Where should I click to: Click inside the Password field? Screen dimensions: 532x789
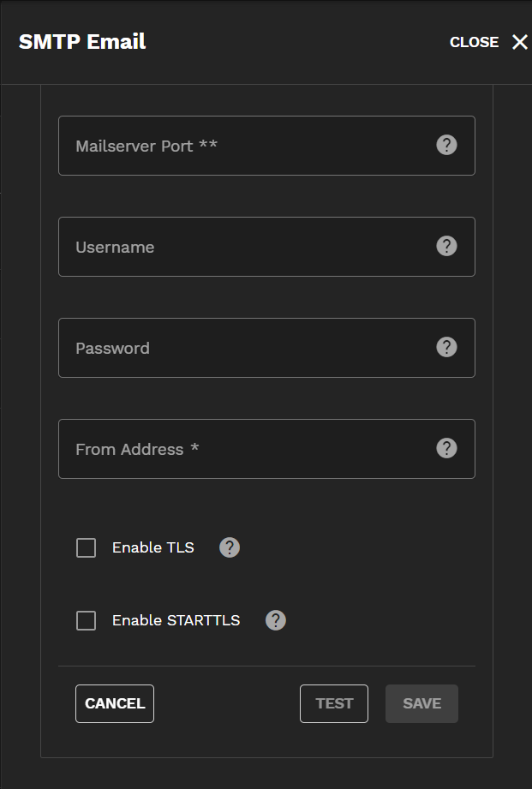[x=240, y=347]
